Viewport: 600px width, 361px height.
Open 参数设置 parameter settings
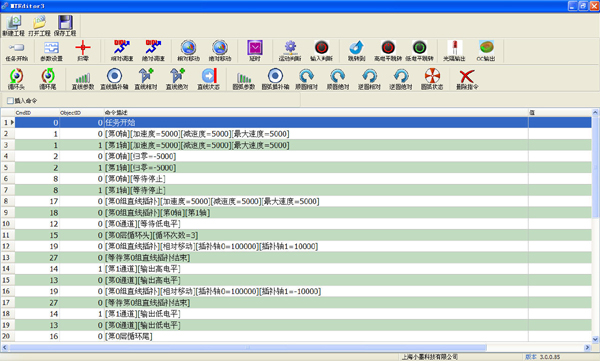[x=52, y=51]
